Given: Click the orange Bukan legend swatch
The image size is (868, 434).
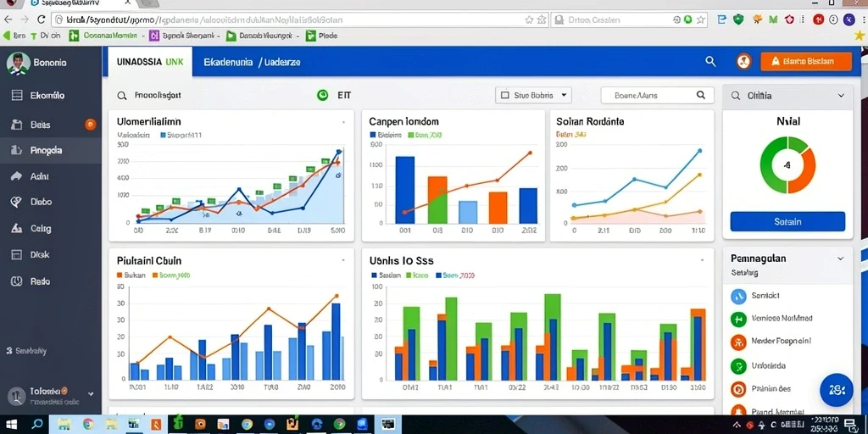Looking at the screenshot, I should pyautogui.click(x=120, y=275).
